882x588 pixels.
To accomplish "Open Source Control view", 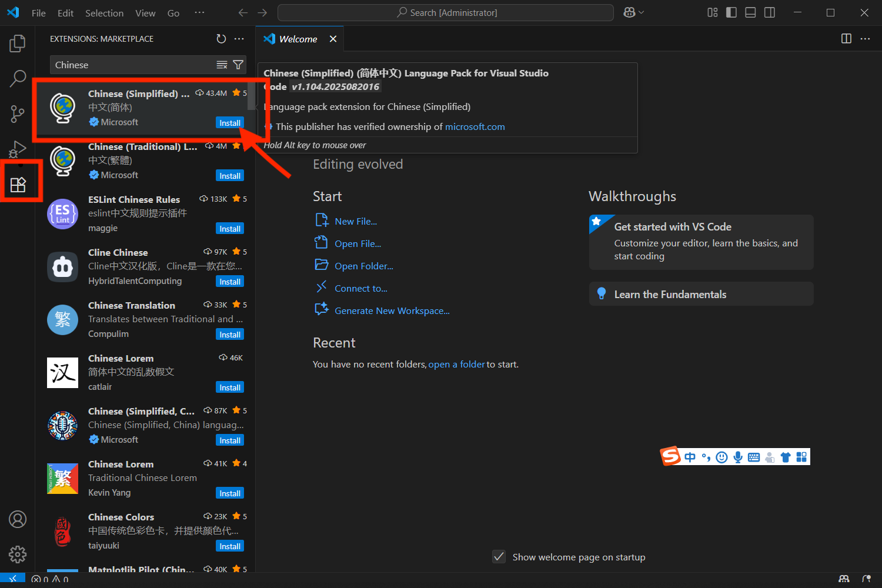I will point(18,113).
